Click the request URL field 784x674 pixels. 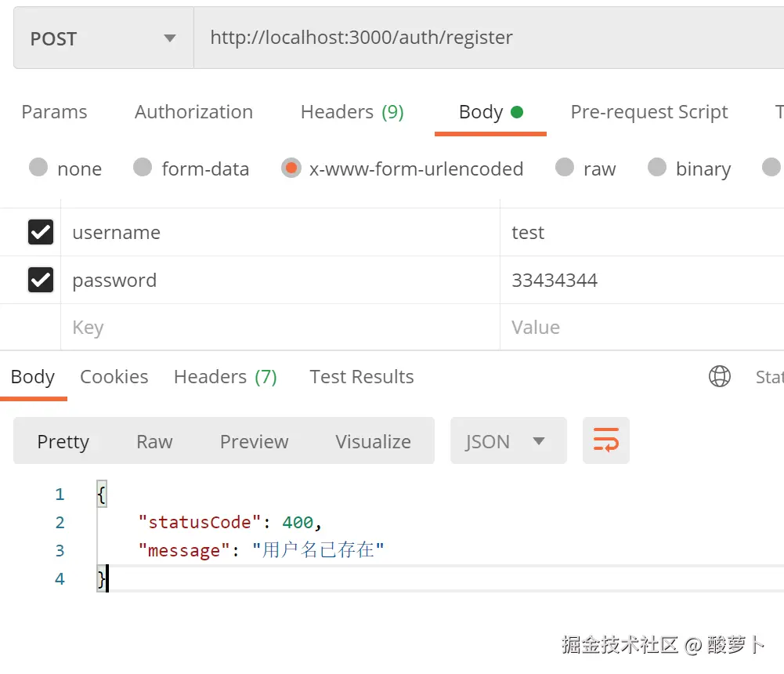(486, 38)
